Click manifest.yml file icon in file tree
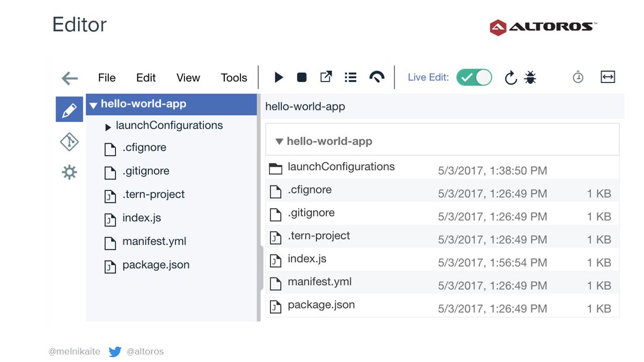644x362 pixels. tap(110, 243)
